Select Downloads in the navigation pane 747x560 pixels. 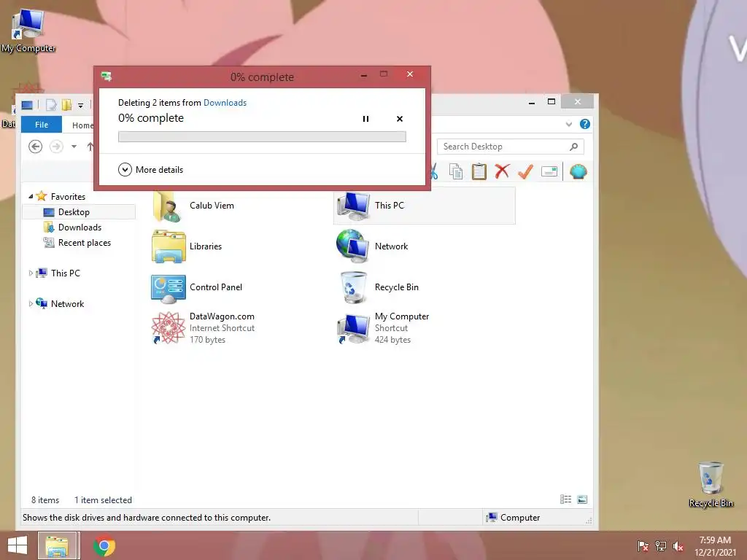[79, 227]
